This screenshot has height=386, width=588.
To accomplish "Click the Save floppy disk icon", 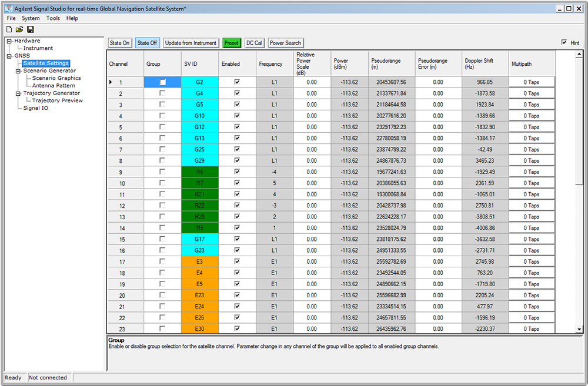I will pyautogui.click(x=30, y=29).
